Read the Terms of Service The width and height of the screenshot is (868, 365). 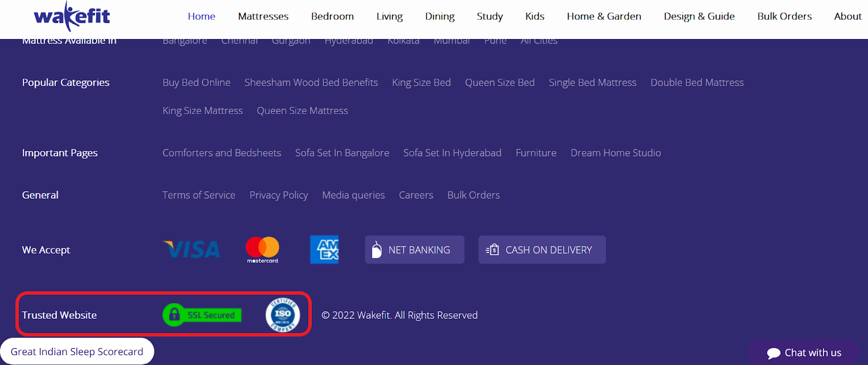(x=199, y=195)
